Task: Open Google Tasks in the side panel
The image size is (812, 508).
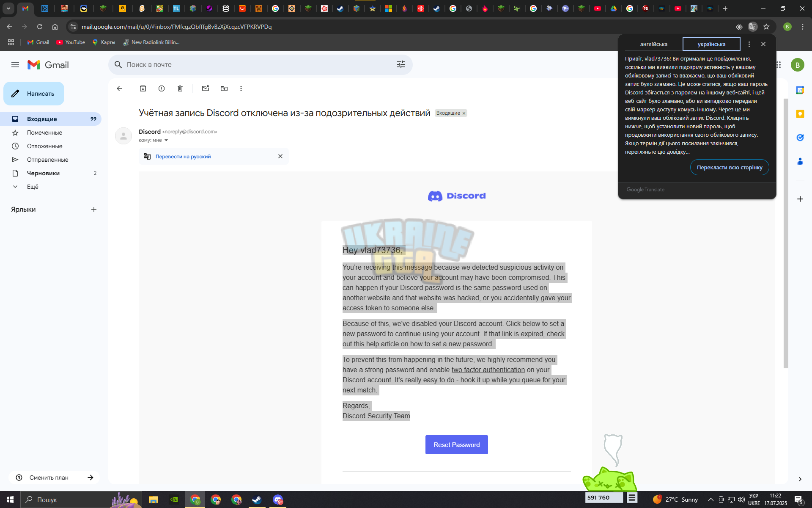Action: point(800,138)
